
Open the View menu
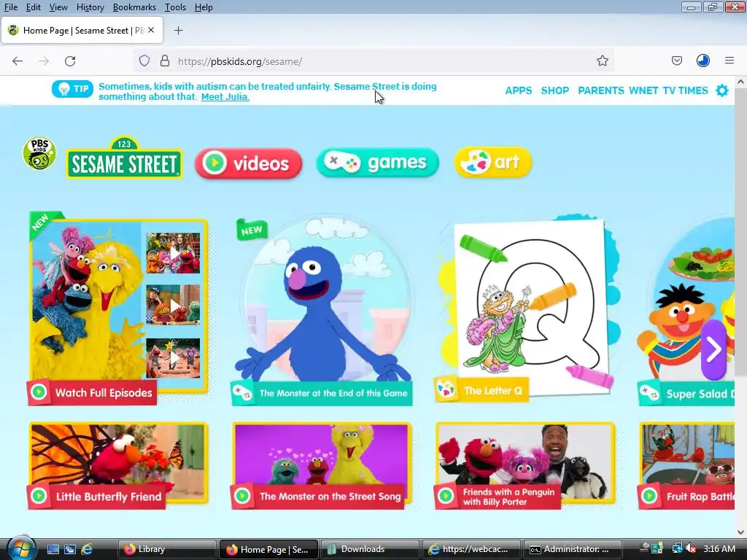58,7
